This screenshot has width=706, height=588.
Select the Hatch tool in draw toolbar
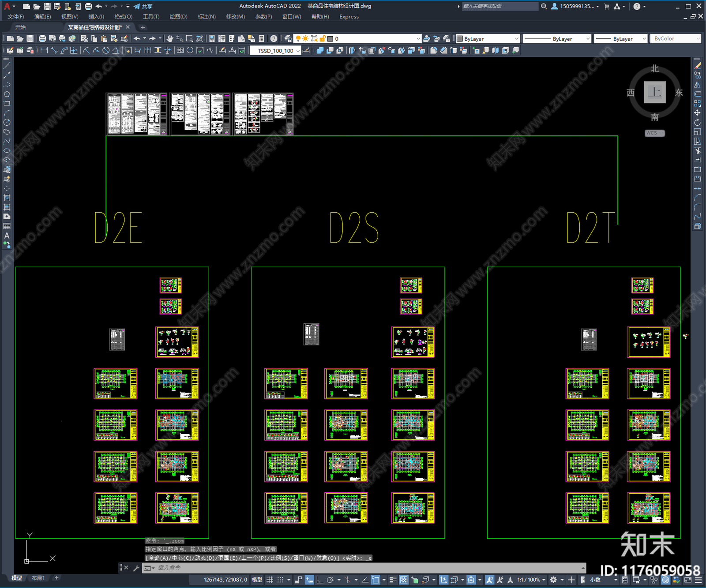tap(7, 198)
